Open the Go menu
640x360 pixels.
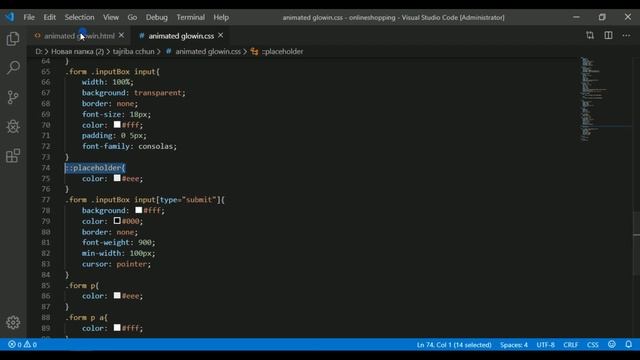click(x=132, y=17)
